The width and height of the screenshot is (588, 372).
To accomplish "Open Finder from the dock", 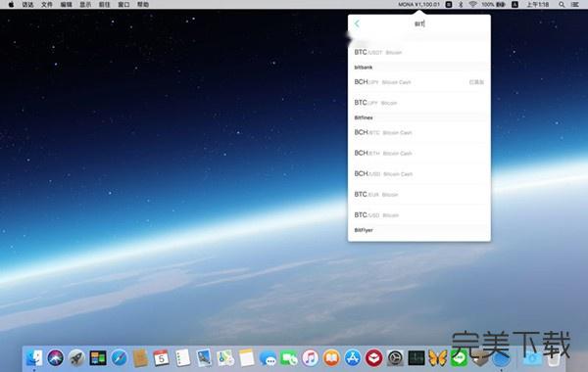I will (34, 357).
